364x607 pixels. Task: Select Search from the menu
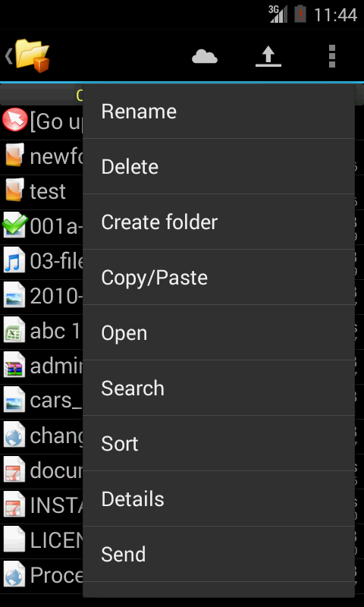click(x=218, y=388)
